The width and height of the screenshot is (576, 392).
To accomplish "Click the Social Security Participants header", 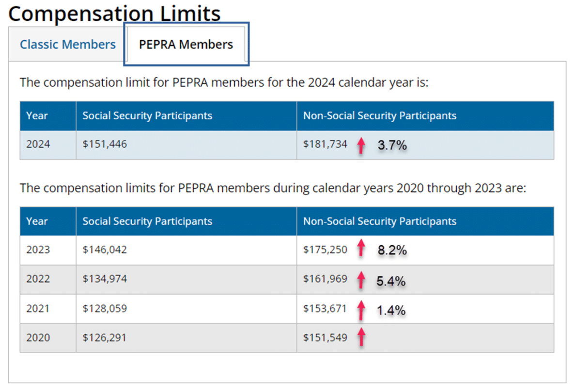I will pos(147,115).
